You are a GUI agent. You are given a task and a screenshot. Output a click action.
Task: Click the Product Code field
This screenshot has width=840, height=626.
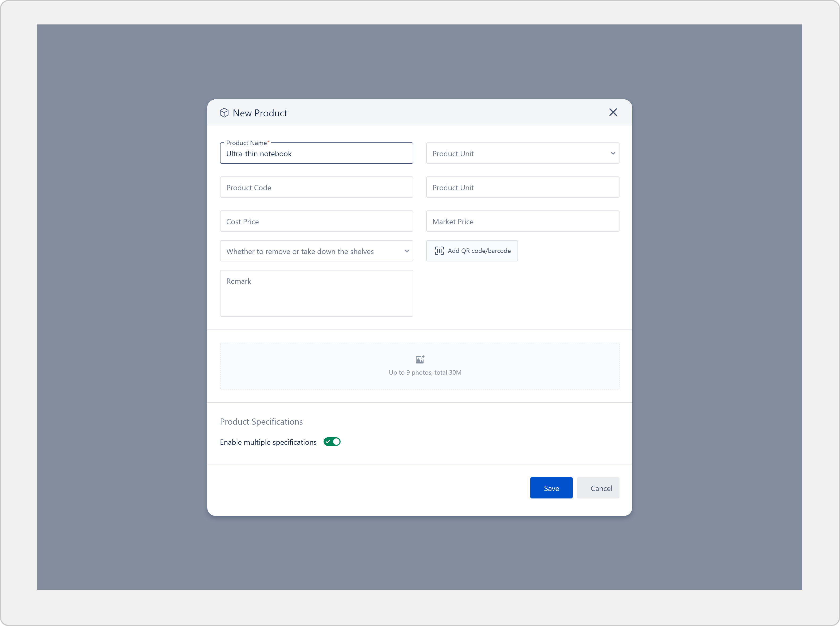[316, 187]
